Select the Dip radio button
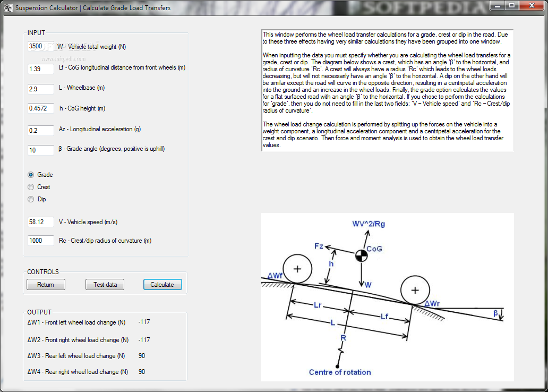This screenshot has width=548, height=392. (x=31, y=199)
